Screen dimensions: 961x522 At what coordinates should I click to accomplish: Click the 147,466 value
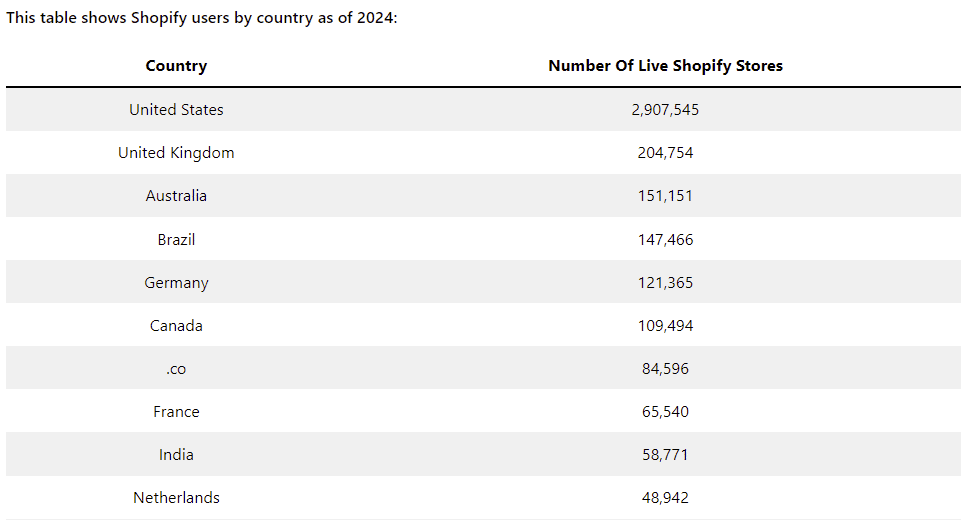point(665,240)
